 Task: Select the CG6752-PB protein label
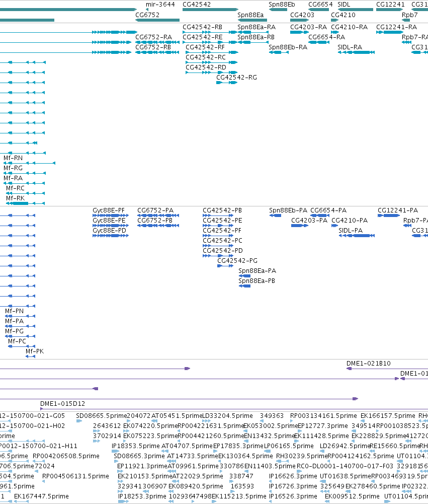tap(155, 220)
